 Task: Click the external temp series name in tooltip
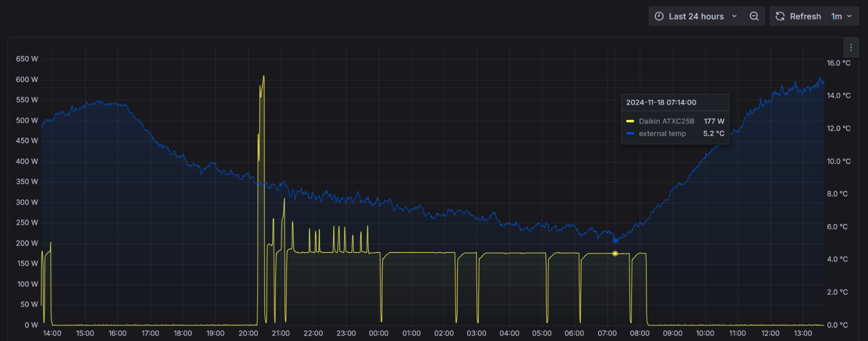662,133
